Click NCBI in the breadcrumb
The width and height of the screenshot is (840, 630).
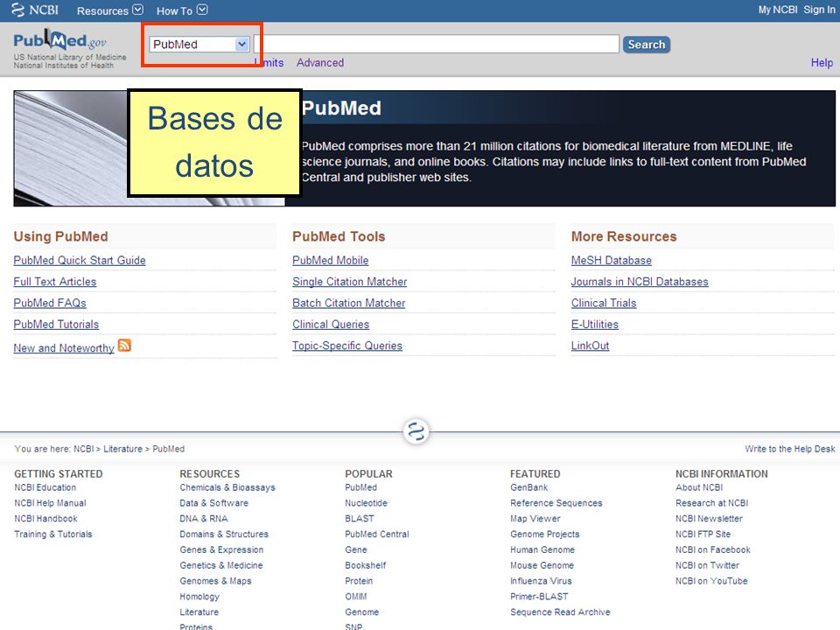pos(84,449)
